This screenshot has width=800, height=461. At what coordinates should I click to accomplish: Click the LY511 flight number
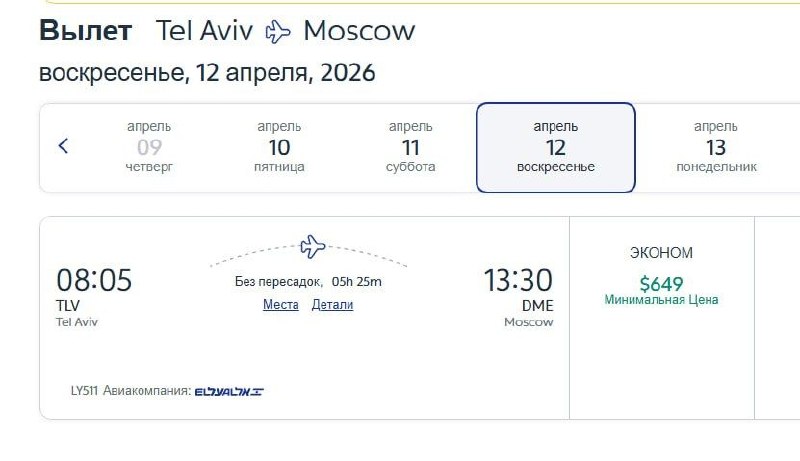(x=88, y=391)
